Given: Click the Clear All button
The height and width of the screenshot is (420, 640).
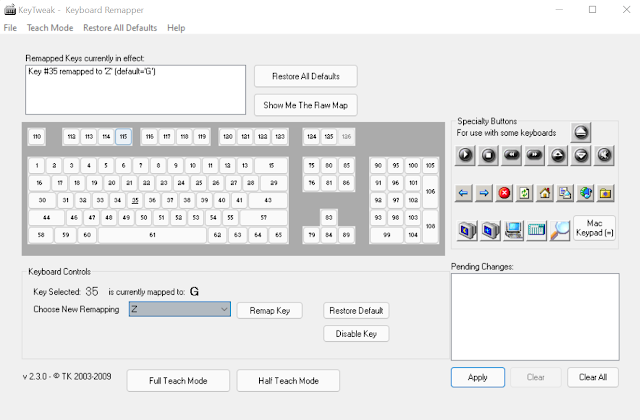Looking at the screenshot, I should [x=593, y=377].
